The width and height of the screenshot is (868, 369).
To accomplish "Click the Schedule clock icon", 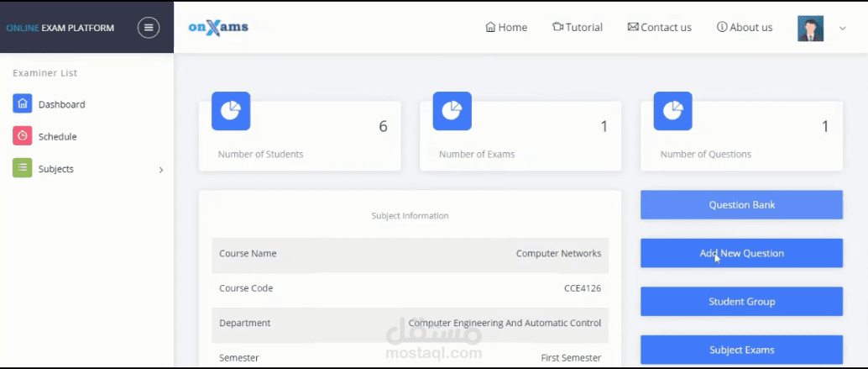I will [23, 136].
